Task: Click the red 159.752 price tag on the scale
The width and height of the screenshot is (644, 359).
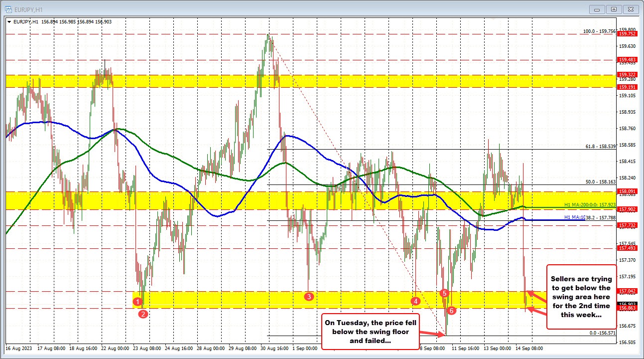Action: 627,34
